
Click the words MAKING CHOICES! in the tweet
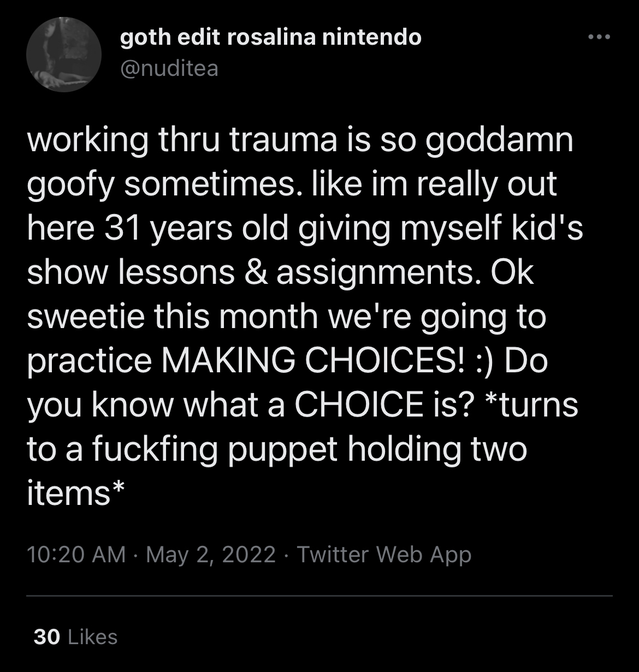313,362
